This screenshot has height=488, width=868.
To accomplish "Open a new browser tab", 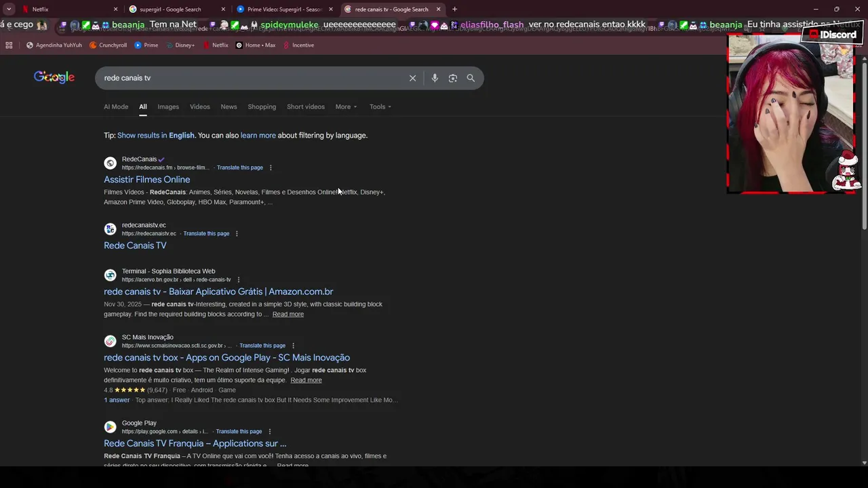I will click(x=454, y=9).
